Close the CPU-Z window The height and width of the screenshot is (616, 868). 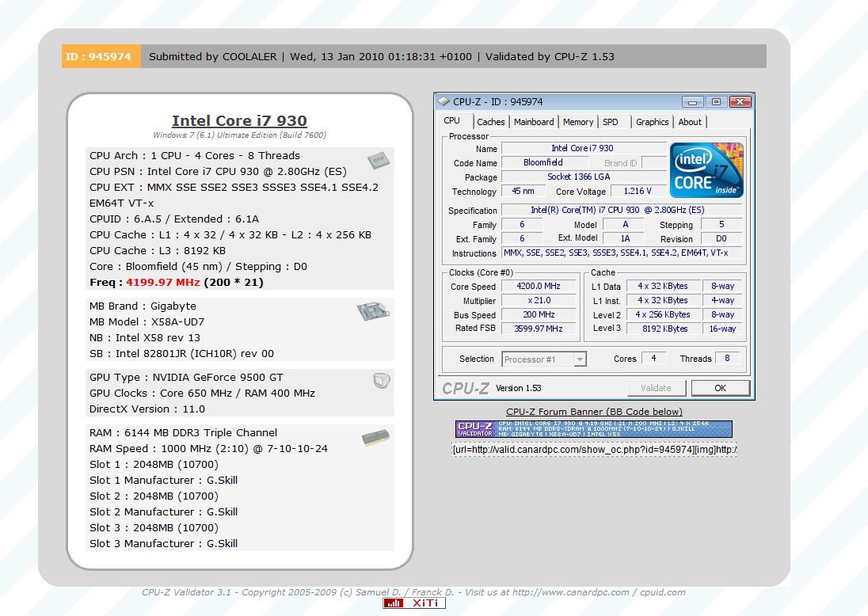point(740,102)
